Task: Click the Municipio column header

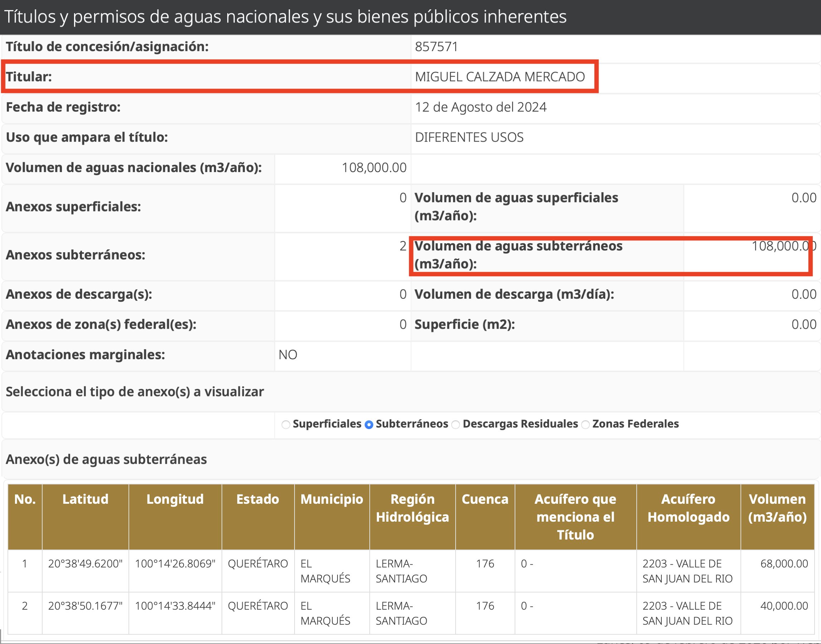Action: click(x=331, y=499)
